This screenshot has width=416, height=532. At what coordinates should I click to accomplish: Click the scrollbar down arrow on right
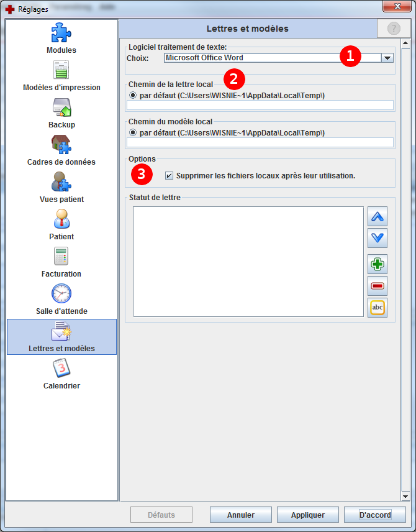click(405, 496)
